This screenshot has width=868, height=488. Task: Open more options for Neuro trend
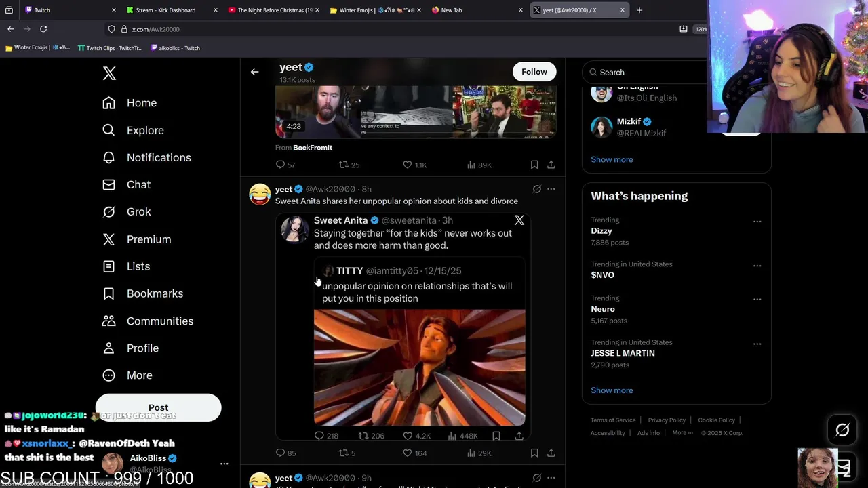[757, 300]
